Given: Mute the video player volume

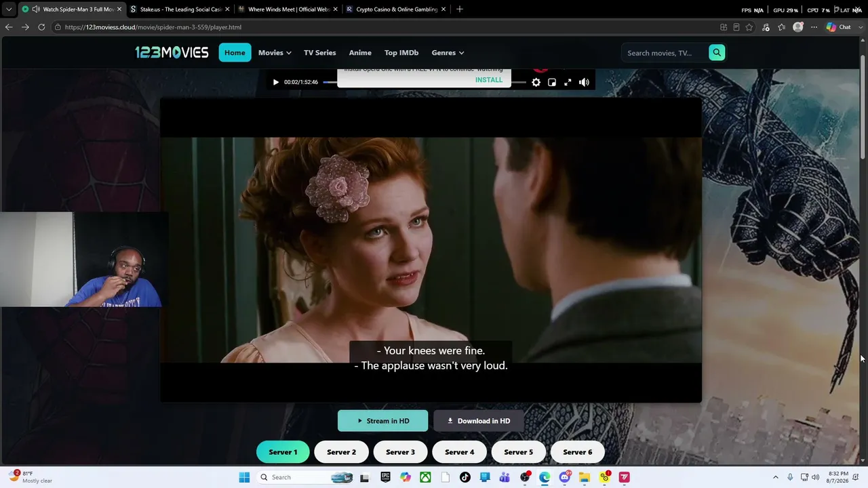Looking at the screenshot, I should click(x=584, y=82).
